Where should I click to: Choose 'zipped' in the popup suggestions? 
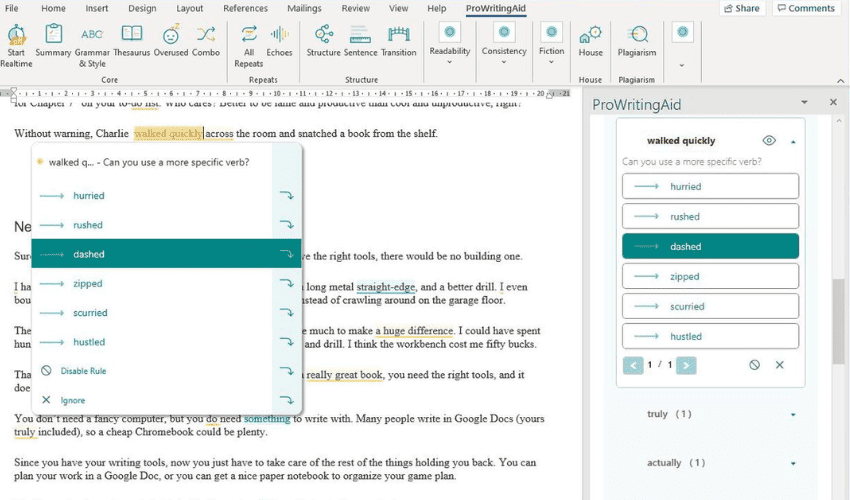[x=152, y=283]
